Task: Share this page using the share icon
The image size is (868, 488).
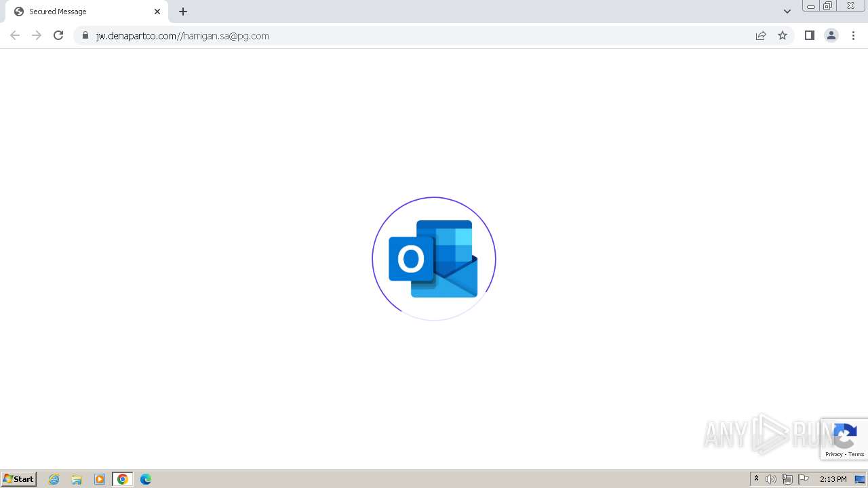Action: [761, 35]
